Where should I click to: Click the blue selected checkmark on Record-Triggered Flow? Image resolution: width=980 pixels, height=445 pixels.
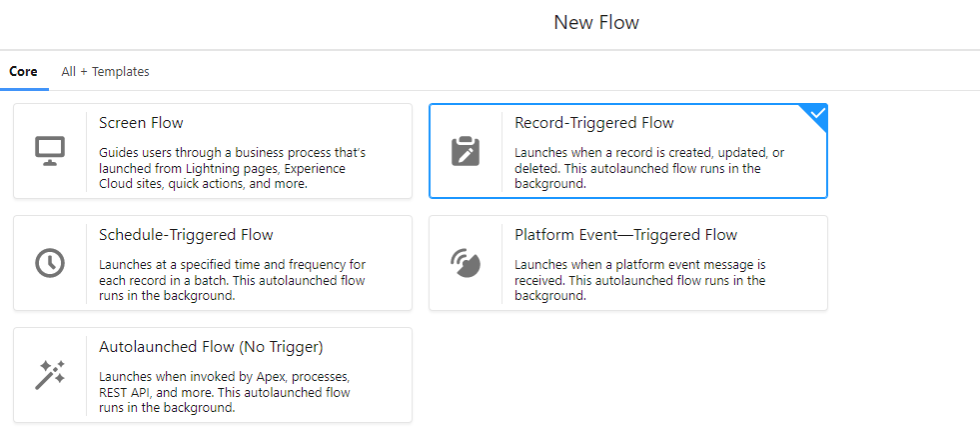click(x=817, y=114)
